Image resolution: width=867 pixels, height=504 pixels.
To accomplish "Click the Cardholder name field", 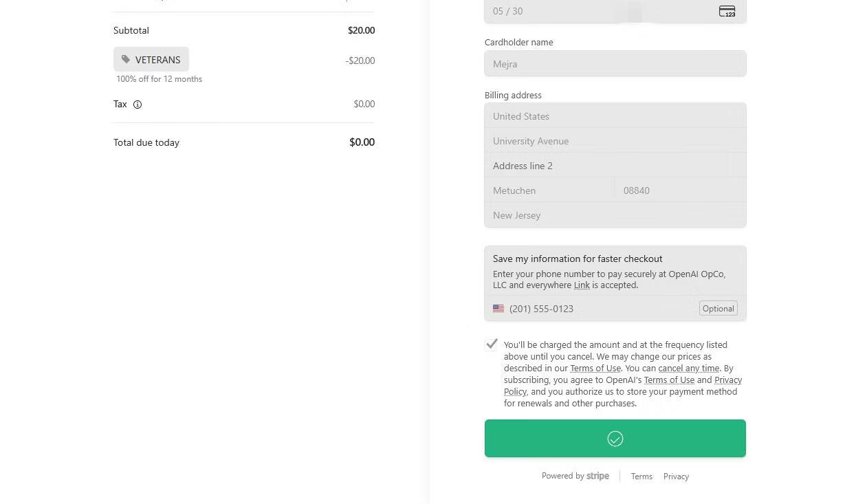I will pyautogui.click(x=615, y=64).
